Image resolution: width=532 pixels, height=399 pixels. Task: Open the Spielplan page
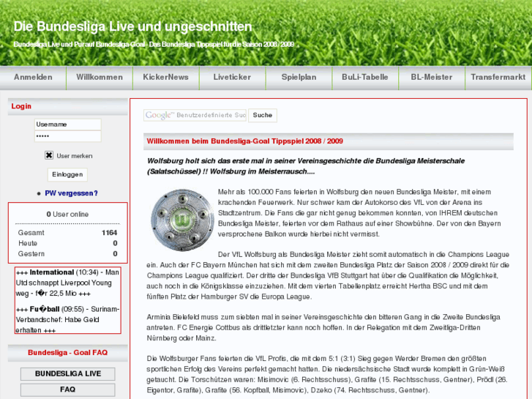click(299, 78)
